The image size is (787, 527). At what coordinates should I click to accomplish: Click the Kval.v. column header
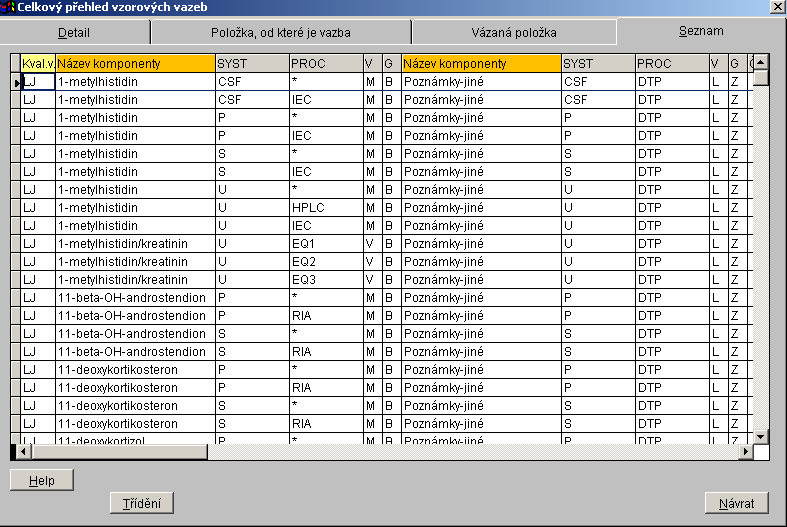(x=37, y=64)
